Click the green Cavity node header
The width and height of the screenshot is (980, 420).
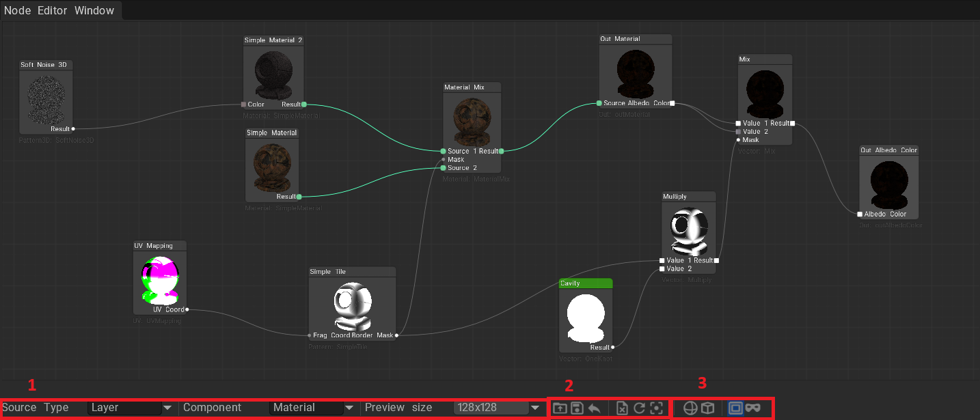pyautogui.click(x=586, y=283)
